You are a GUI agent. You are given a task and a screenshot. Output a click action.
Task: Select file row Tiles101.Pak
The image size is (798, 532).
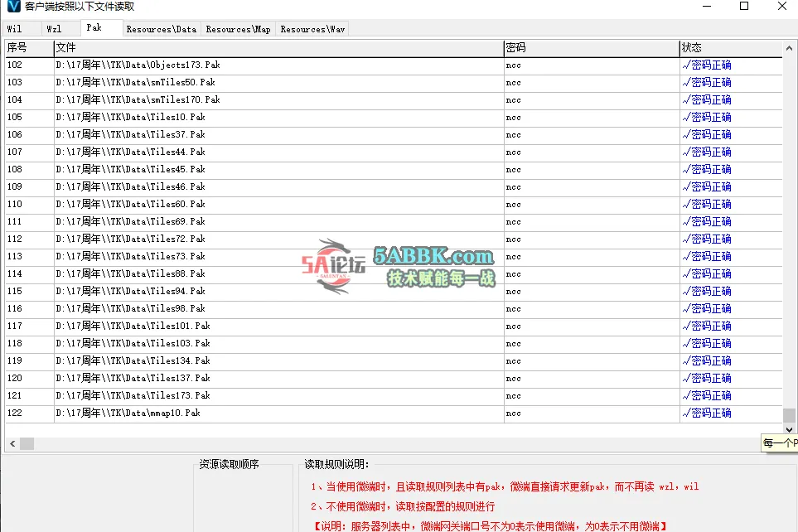(x=394, y=326)
